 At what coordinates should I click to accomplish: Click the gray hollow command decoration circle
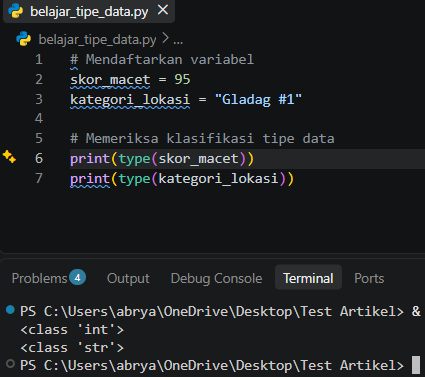click(x=10, y=364)
